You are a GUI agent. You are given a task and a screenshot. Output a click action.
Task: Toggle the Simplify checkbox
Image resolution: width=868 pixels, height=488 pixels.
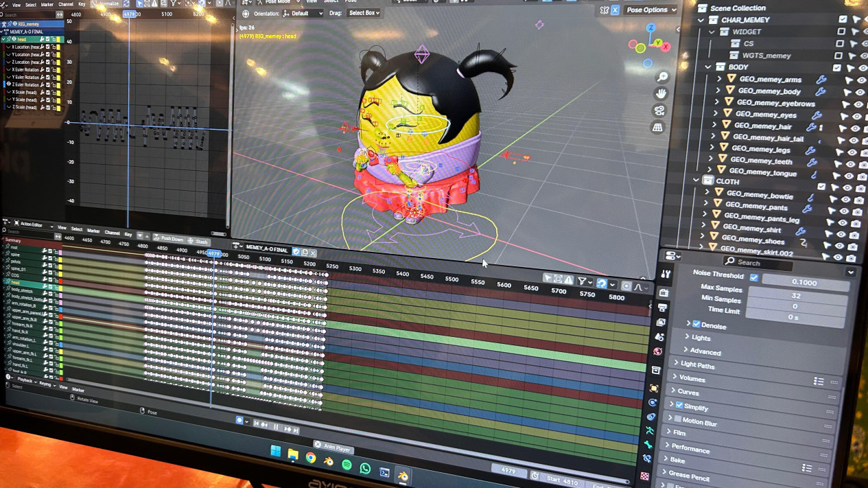679,405
